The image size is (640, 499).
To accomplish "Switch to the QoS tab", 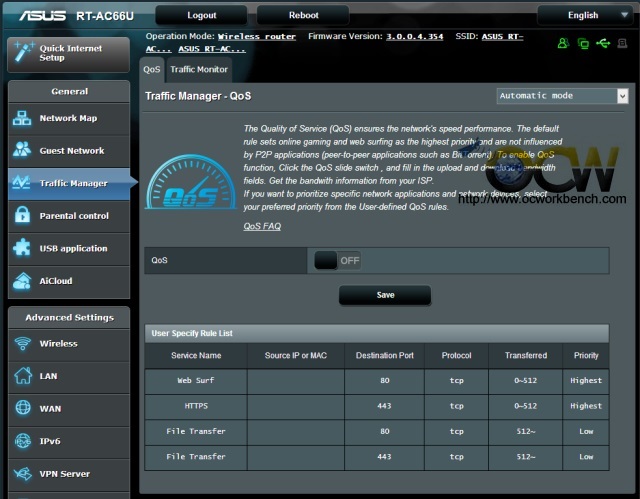I will (x=151, y=69).
